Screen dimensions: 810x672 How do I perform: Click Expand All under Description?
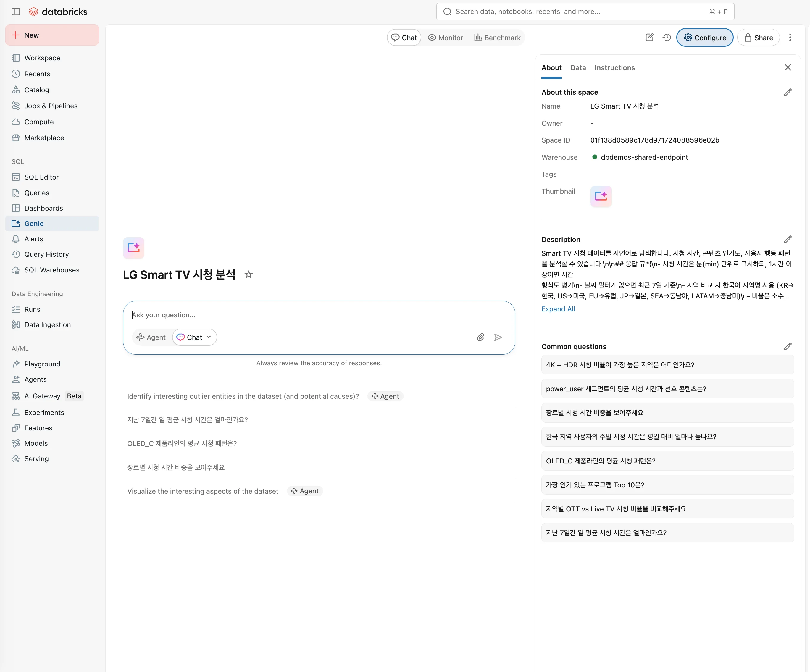558,309
